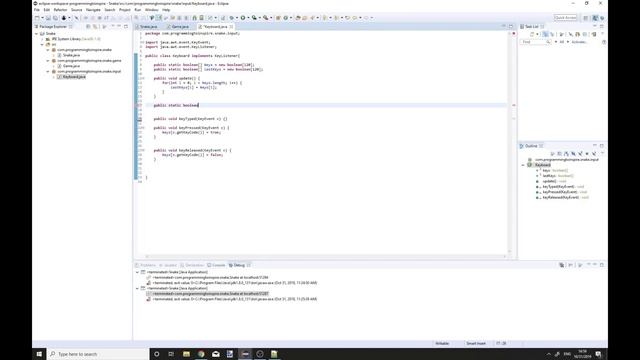Toggle Link with Editor in Package Explorer

tap(96, 27)
